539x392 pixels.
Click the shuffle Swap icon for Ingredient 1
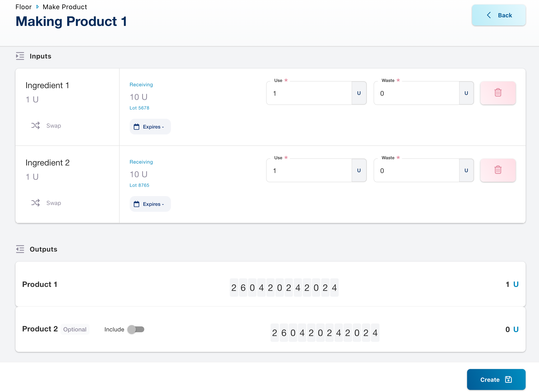35,125
